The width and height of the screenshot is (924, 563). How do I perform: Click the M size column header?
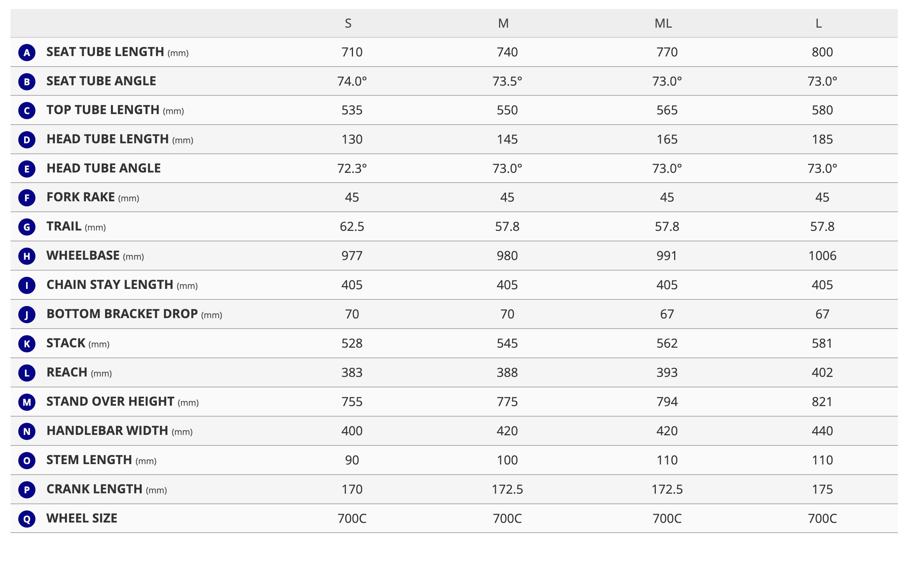[x=503, y=24]
